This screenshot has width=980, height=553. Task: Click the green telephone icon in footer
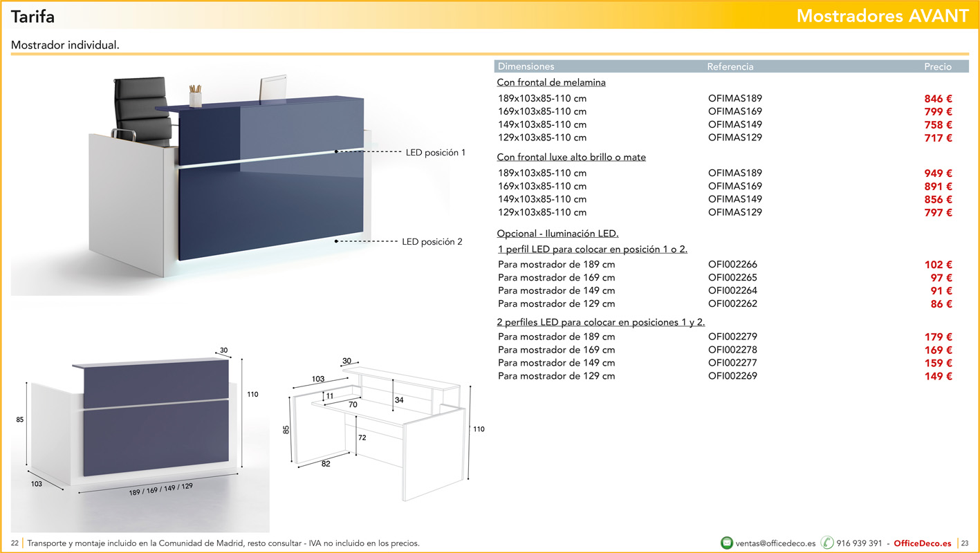[x=827, y=543]
